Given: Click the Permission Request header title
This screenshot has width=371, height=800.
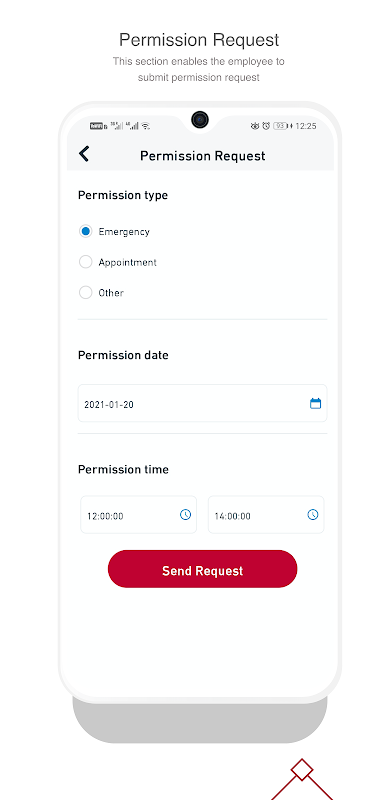Looking at the screenshot, I should (203, 156).
